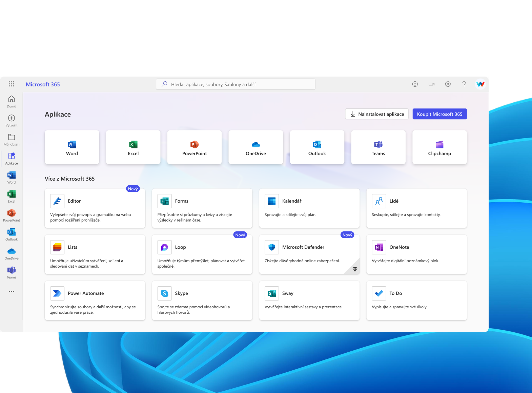Open the Kalendář app card
The height and width of the screenshot is (393, 532).
[309, 208]
